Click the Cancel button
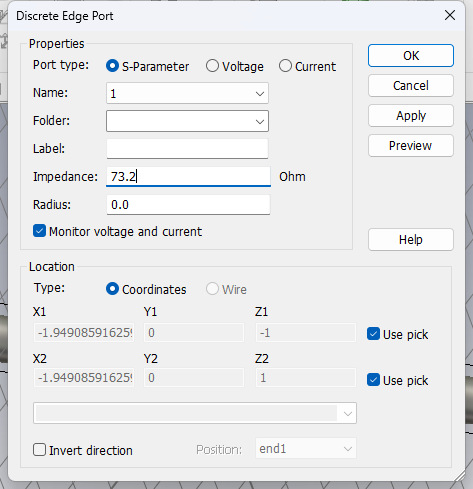Image resolution: width=473 pixels, height=489 pixels. [411, 86]
